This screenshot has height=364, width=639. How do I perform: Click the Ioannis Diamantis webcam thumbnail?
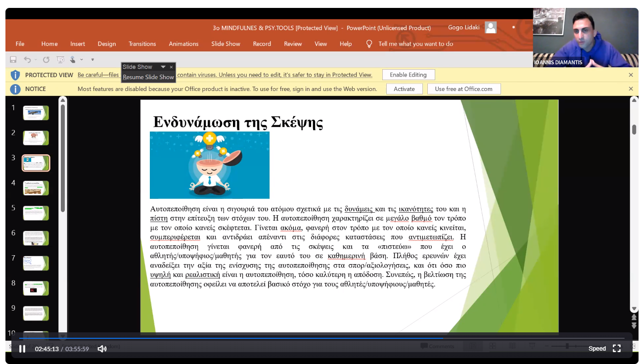click(x=586, y=38)
